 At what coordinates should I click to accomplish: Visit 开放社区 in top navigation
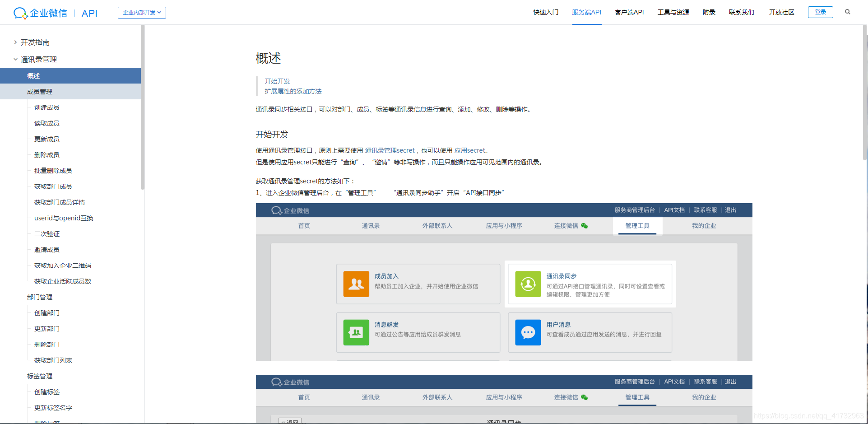tap(781, 12)
